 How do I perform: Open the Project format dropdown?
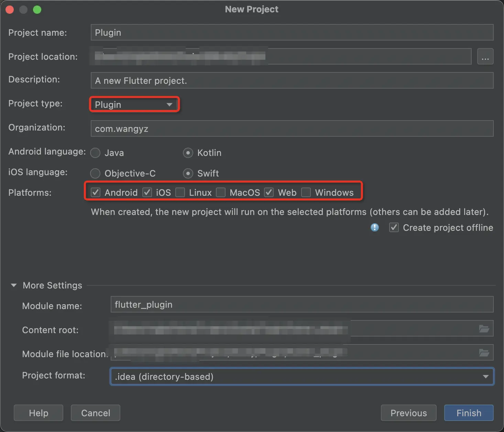point(302,377)
